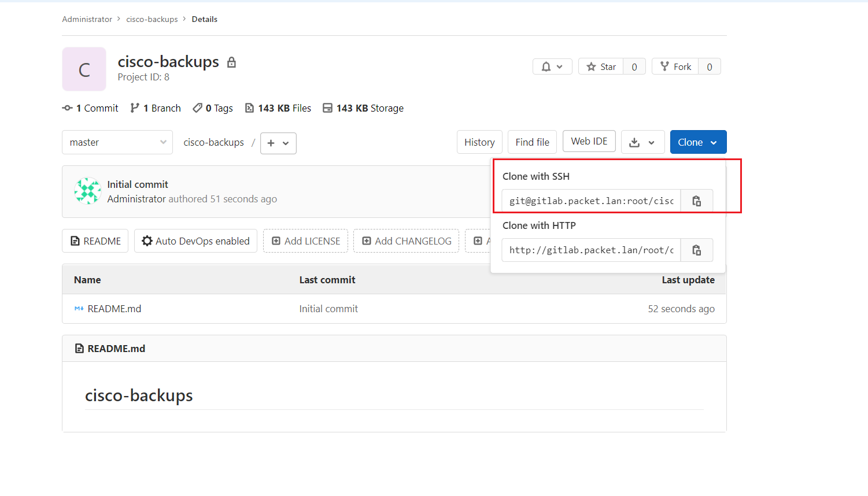Click the branch icon beside 1 Branch

pyautogui.click(x=135, y=108)
